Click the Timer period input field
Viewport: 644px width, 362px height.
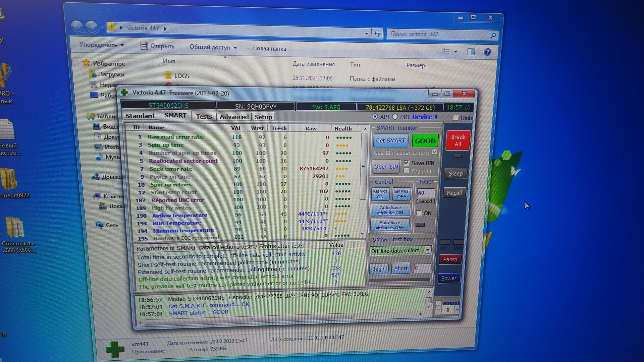tap(426, 193)
